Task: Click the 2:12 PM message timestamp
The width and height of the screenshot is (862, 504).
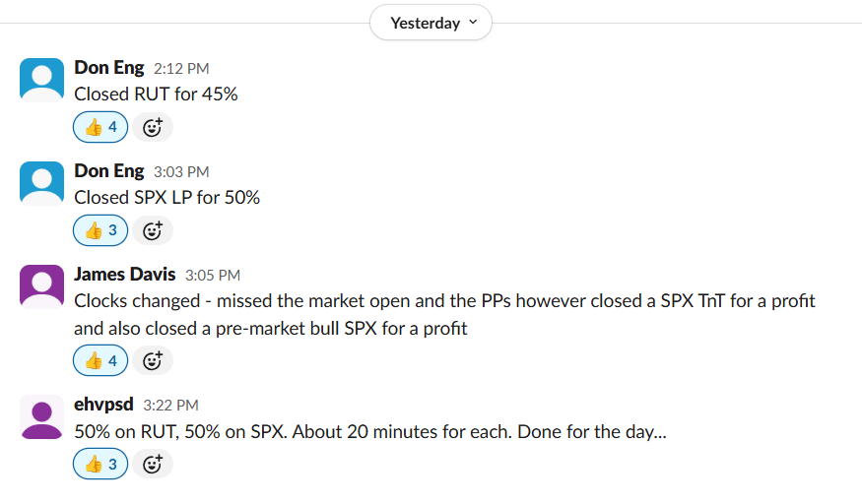Action: 181,69
